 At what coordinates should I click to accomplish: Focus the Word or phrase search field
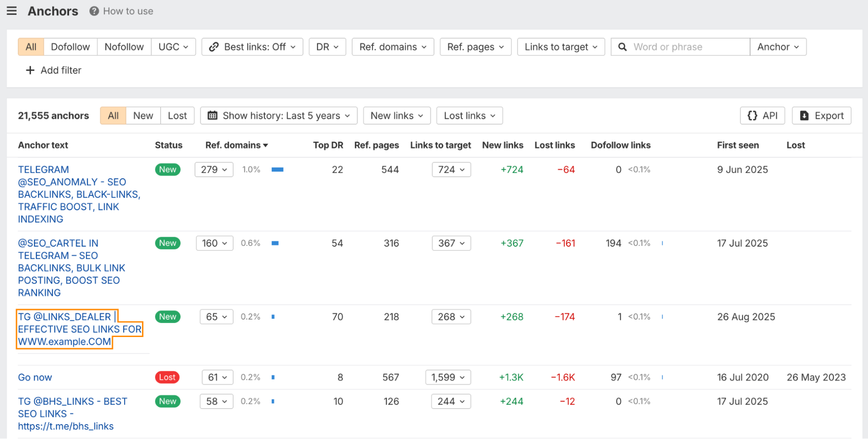click(689, 47)
